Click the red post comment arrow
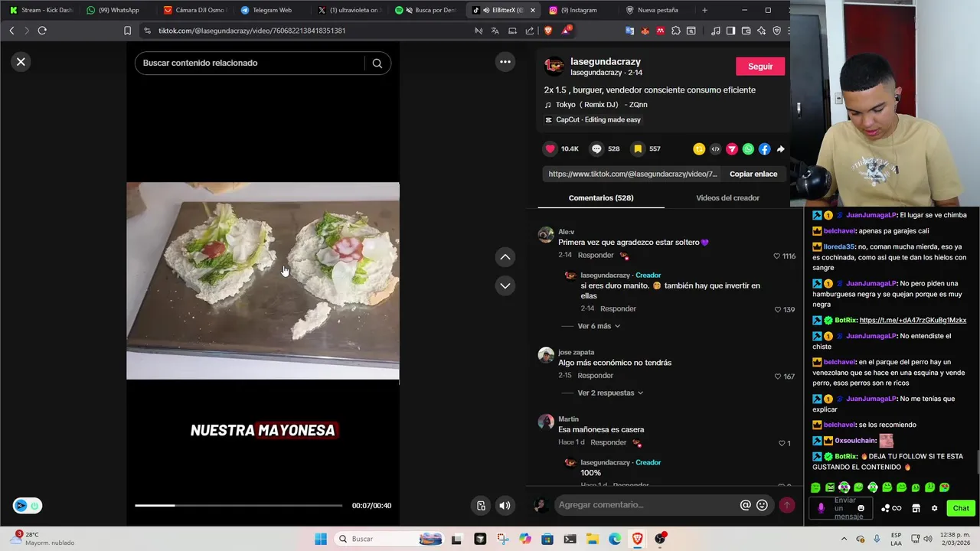This screenshot has height=551, width=980. click(786, 505)
